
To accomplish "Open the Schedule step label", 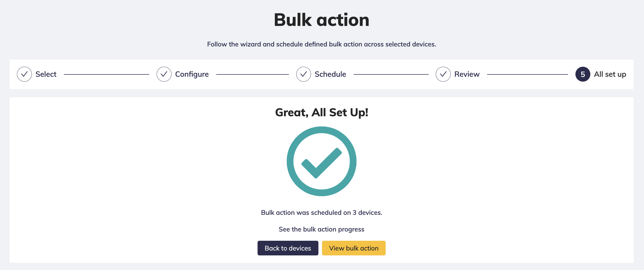I will pyautogui.click(x=330, y=74).
